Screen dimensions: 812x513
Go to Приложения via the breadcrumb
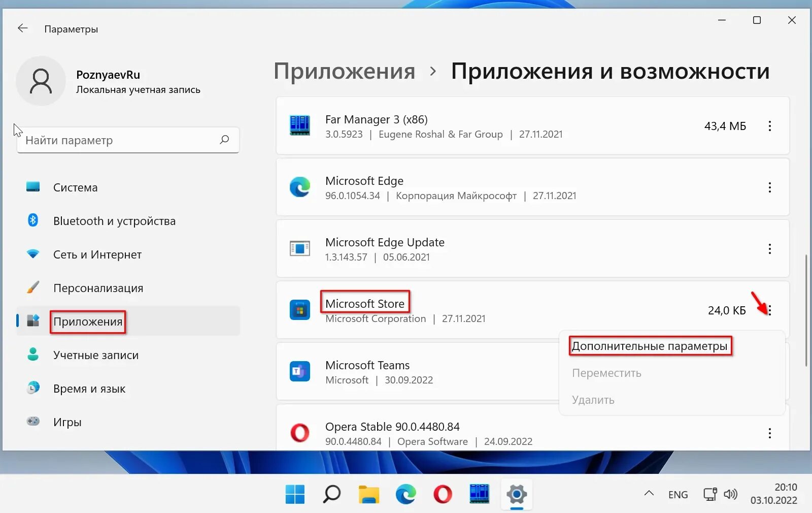(344, 71)
